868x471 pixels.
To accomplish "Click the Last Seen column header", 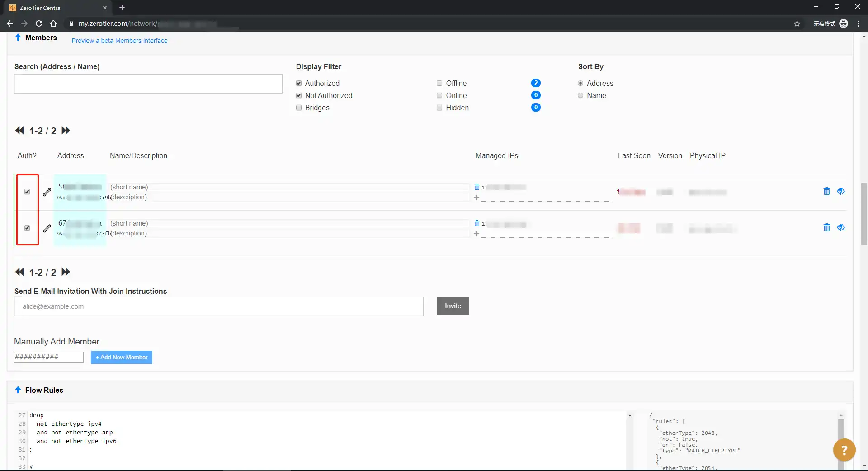I will pos(634,155).
